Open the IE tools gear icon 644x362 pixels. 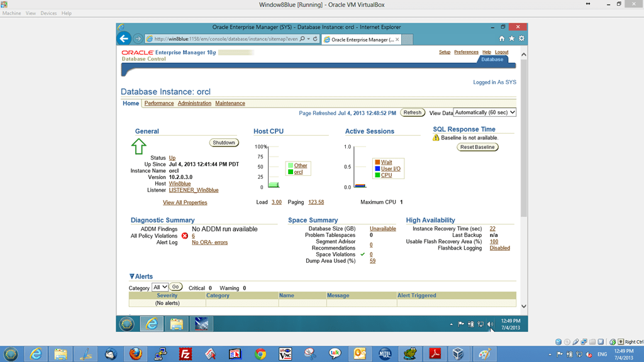point(521,38)
